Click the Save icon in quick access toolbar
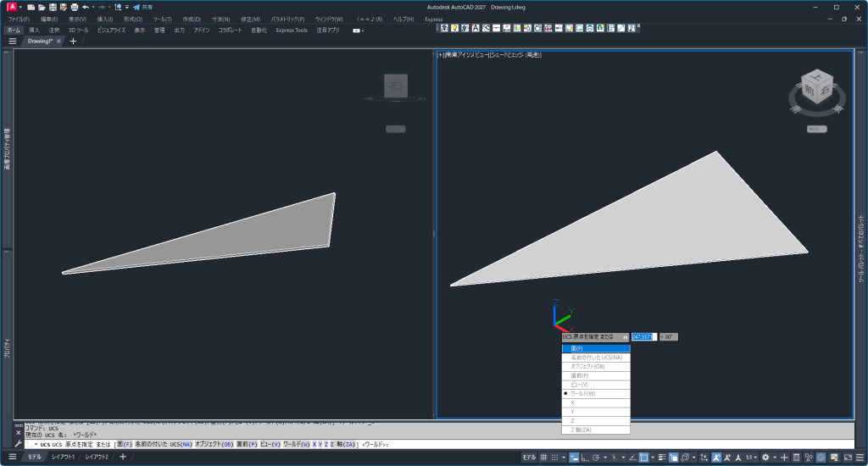This screenshot has height=466, width=868. click(x=53, y=7)
